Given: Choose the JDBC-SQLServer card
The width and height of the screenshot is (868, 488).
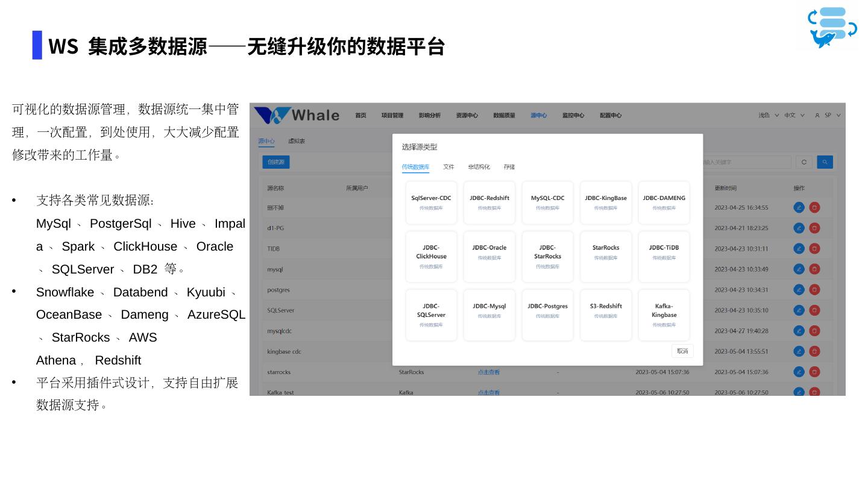Looking at the screenshot, I should point(431,315).
